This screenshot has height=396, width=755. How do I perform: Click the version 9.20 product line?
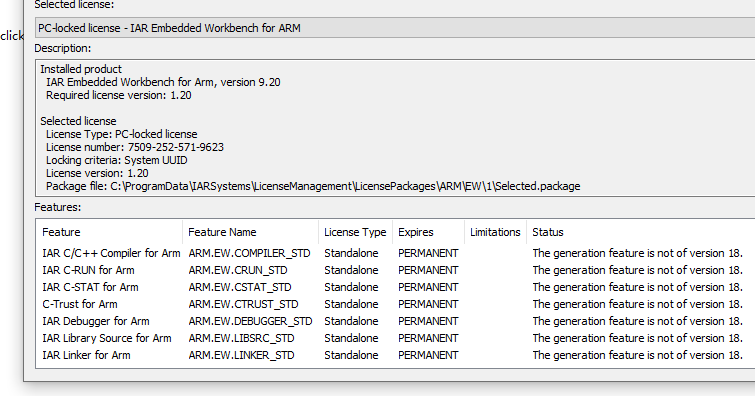pos(163,82)
